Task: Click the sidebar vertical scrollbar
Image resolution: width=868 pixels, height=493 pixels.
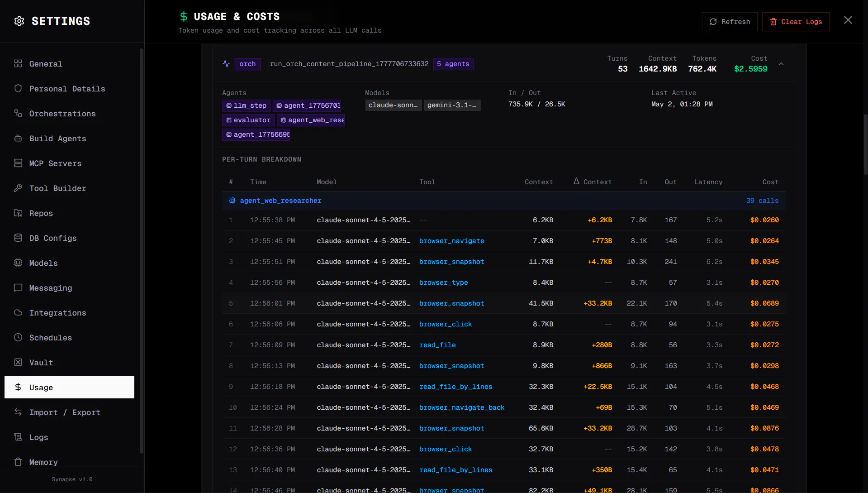Action: [x=142, y=251]
